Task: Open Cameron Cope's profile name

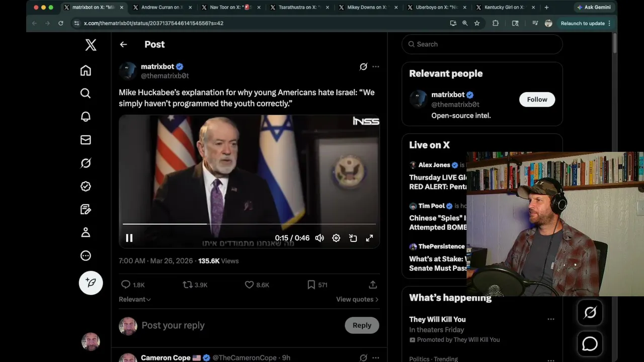Action: click(166, 357)
